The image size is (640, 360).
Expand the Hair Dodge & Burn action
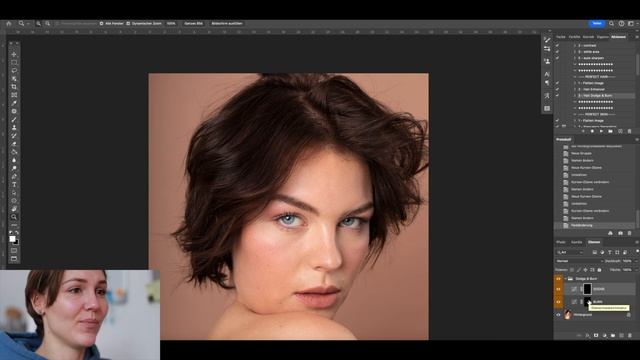(575, 96)
